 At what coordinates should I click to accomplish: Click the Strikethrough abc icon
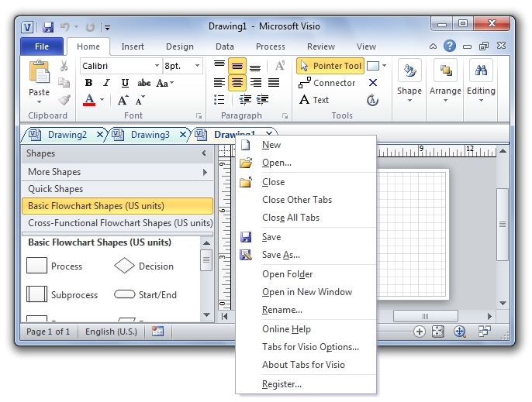point(144,83)
